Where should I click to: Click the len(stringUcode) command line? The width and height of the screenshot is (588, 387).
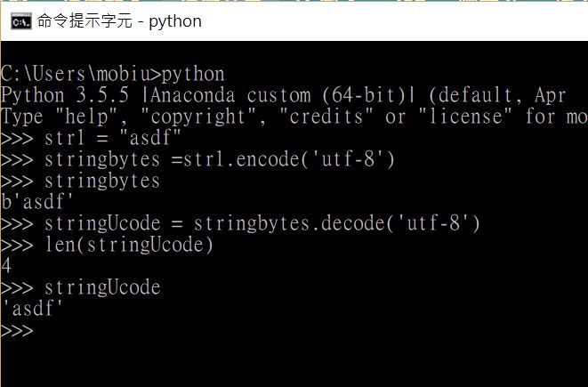(x=107, y=245)
